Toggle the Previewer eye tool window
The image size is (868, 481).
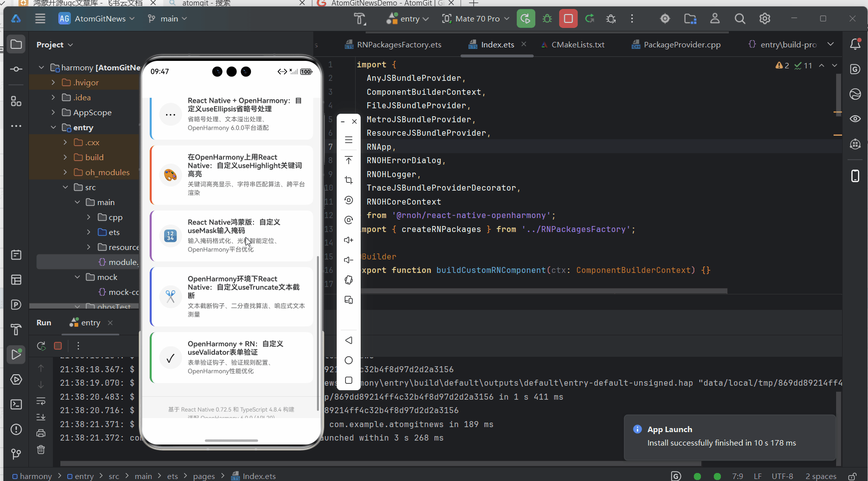[855, 119]
